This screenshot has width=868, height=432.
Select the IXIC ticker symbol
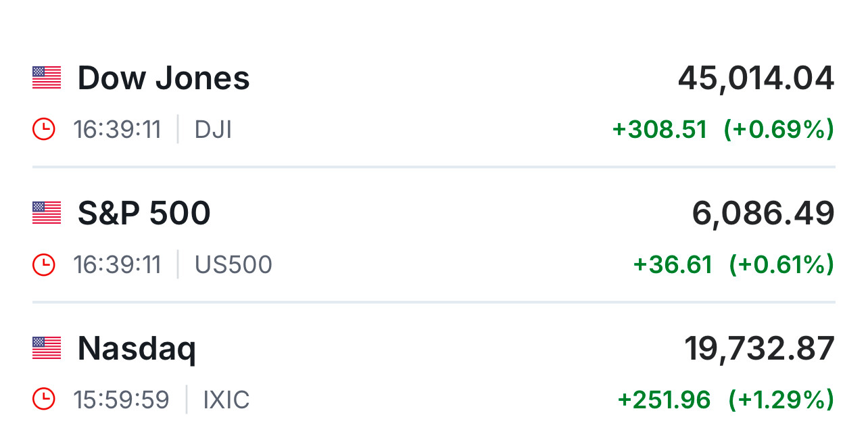(226, 400)
